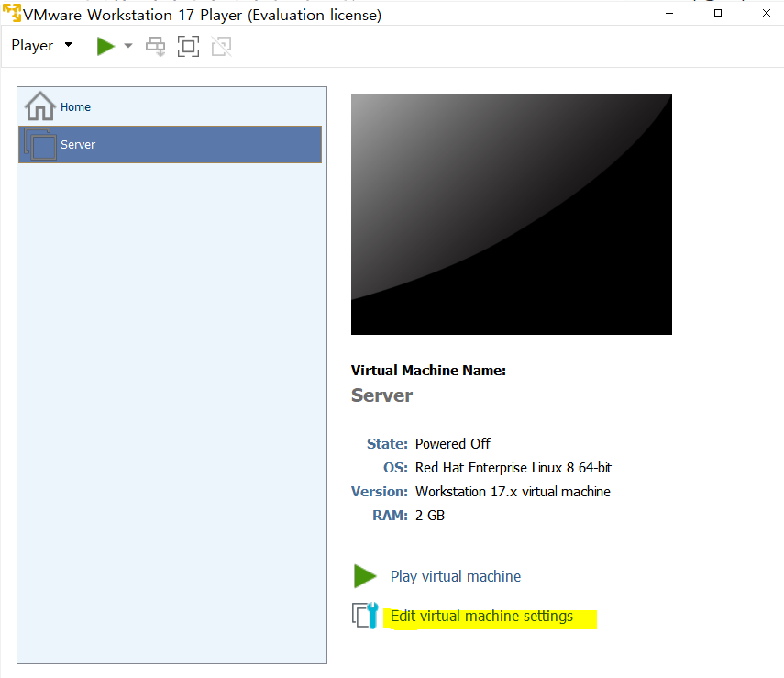Click the Unity mode toolbar icon
The height and width of the screenshot is (678, 784).
point(222,46)
